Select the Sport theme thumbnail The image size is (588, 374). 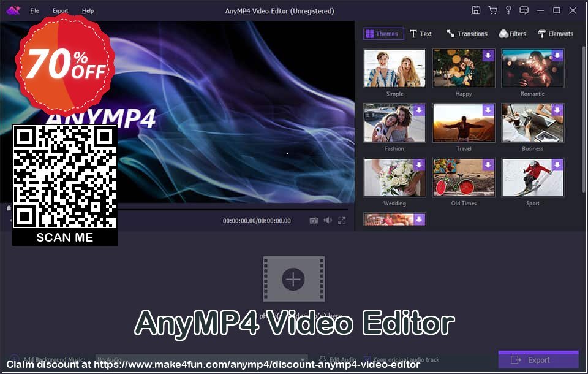[532, 178]
